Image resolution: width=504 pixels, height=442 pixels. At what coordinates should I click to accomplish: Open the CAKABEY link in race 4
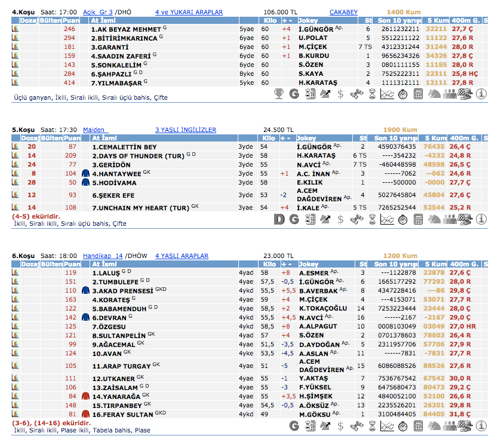[x=343, y=12]
